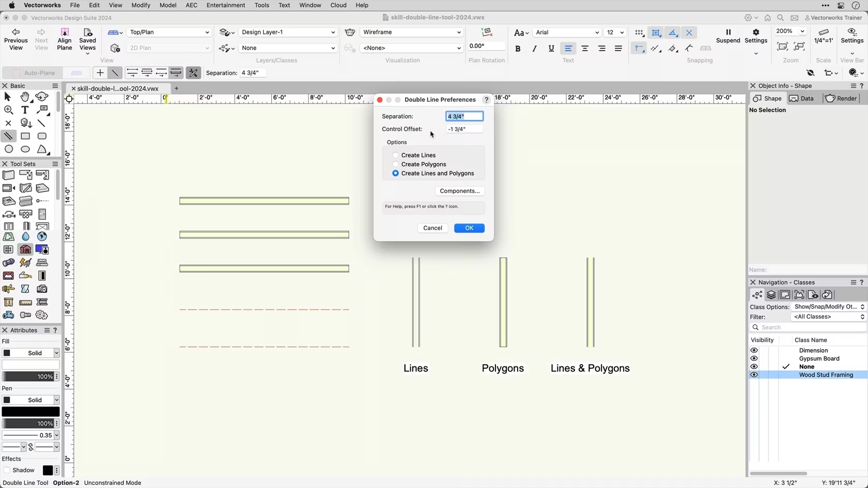Click the class Search field
868x488 pixels.
click(x=808, y=327)
